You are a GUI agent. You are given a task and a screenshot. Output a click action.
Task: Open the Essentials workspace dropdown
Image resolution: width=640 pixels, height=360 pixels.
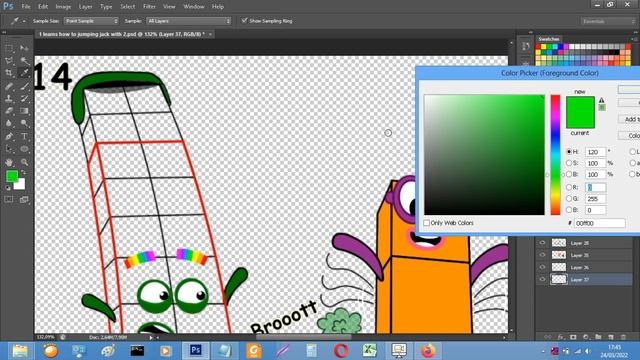(608, 21)
